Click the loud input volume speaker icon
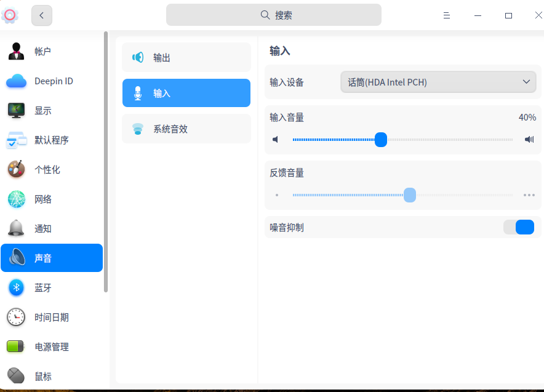 [529, 140]
